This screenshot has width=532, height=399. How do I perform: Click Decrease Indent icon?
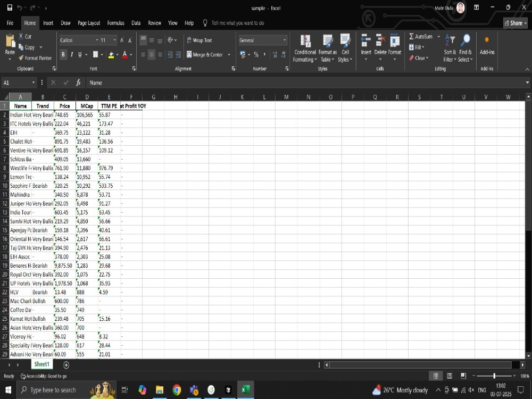click(x=170, y=54)
